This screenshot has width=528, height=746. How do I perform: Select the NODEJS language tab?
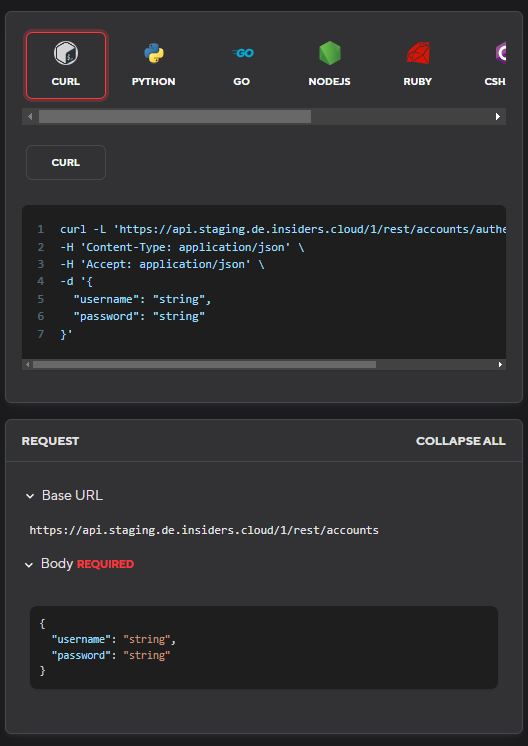329,66
